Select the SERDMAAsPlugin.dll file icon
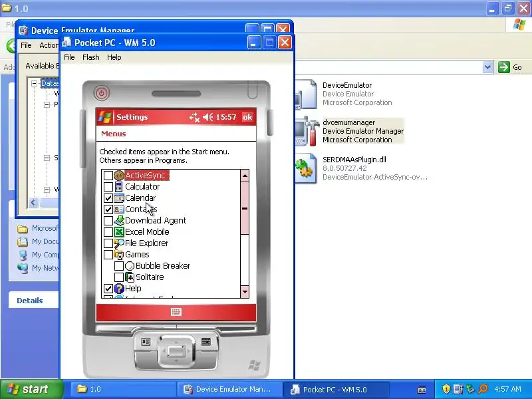 pyautogui.click(x=306, y=169)
